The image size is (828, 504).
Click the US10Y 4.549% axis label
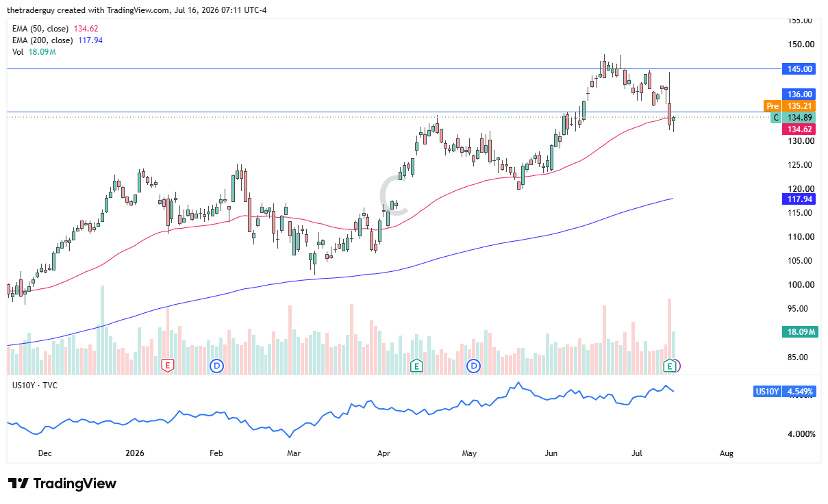coord(784,392)
